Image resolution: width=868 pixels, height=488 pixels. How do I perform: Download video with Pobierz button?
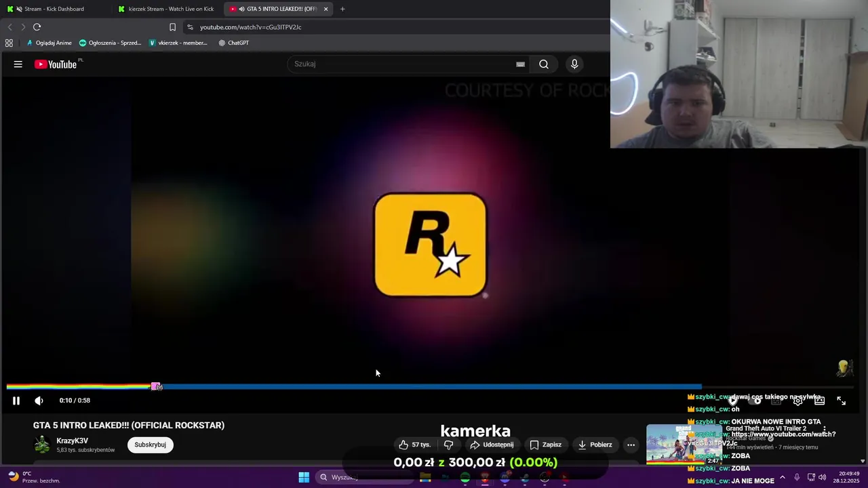pos(595,445)
